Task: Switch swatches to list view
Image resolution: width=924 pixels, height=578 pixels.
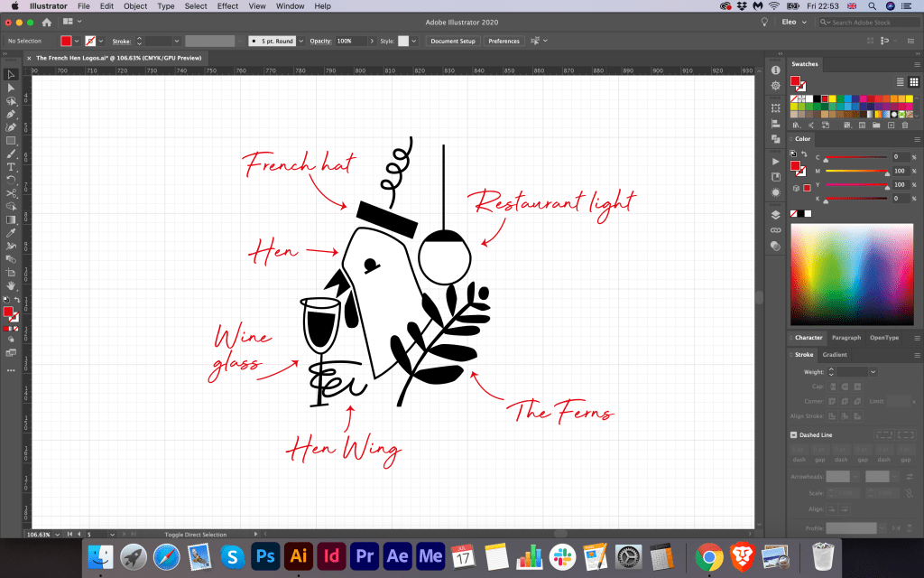Action: pyautogui.click(x=901, y=81)
